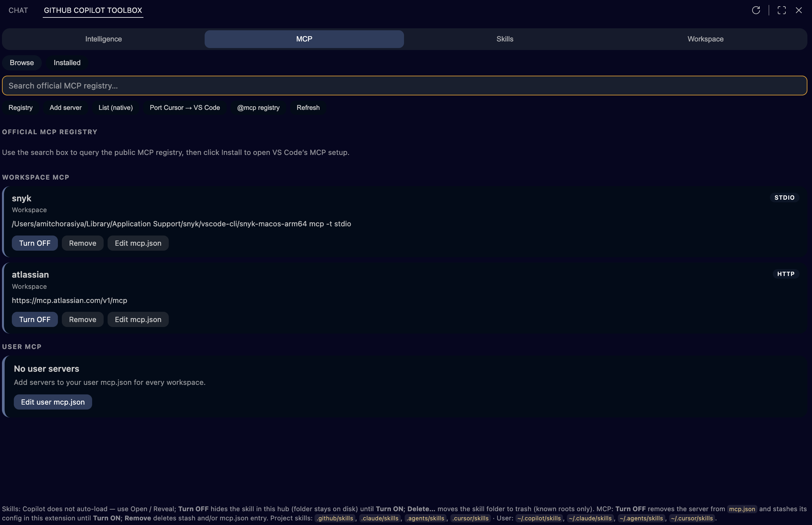Switch to the Installed view
Image resolution: width=812 pixels, height=525 pixels.
(67, 63)
